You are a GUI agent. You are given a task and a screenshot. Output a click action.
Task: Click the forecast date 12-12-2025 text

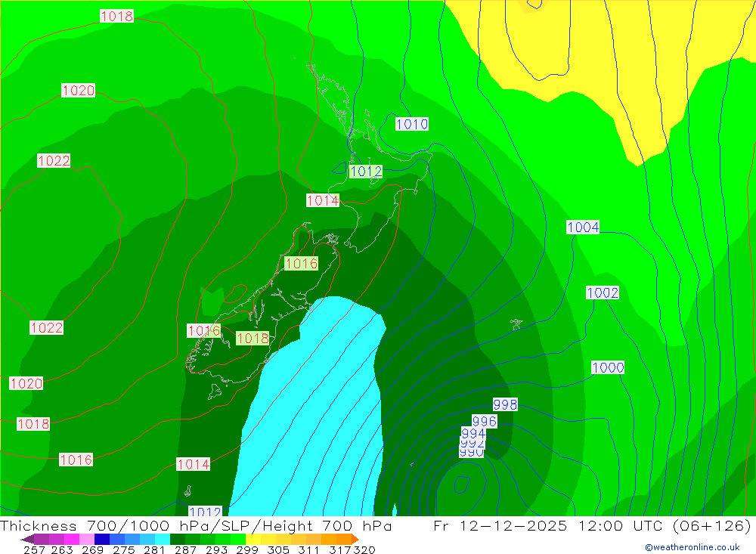tap(513, 525)
